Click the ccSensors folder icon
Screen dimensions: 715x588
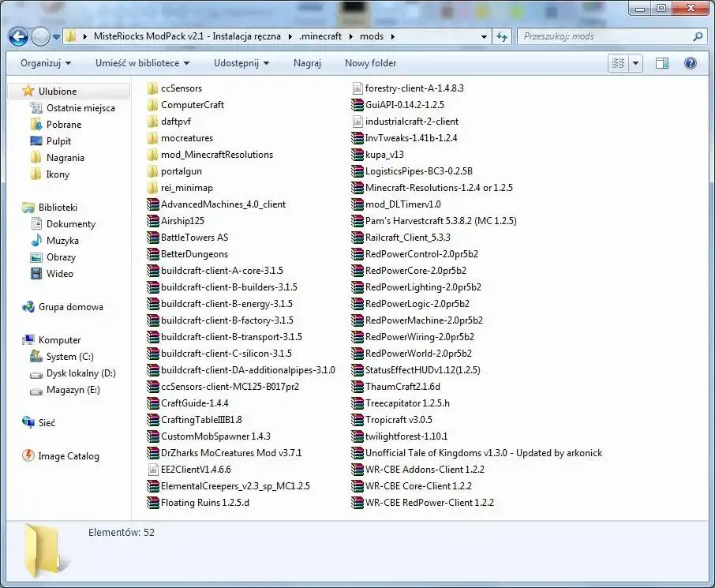pyautogui.click(x=152, y=88)
